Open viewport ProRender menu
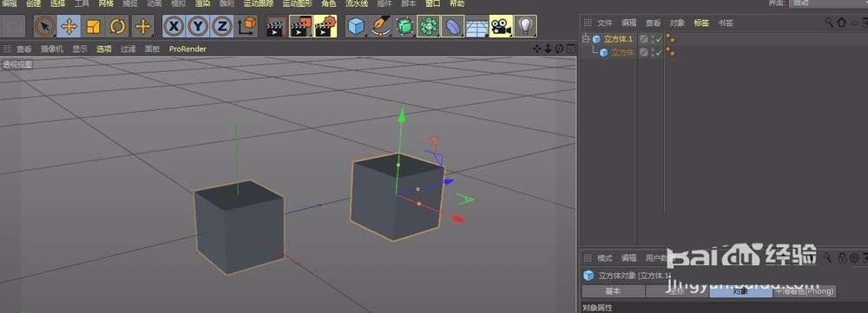This screenshot has height=313, width=868. click(x=187, y=49)
